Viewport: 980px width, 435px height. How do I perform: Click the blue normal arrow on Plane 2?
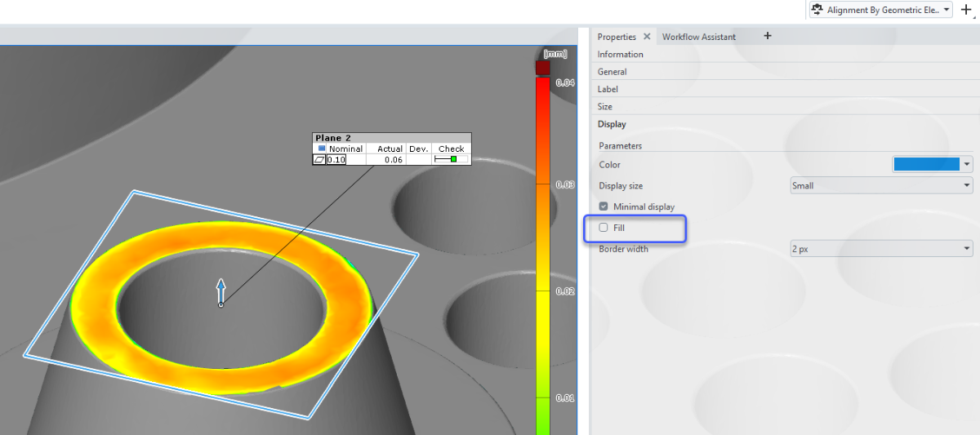[x=220, y=291]
